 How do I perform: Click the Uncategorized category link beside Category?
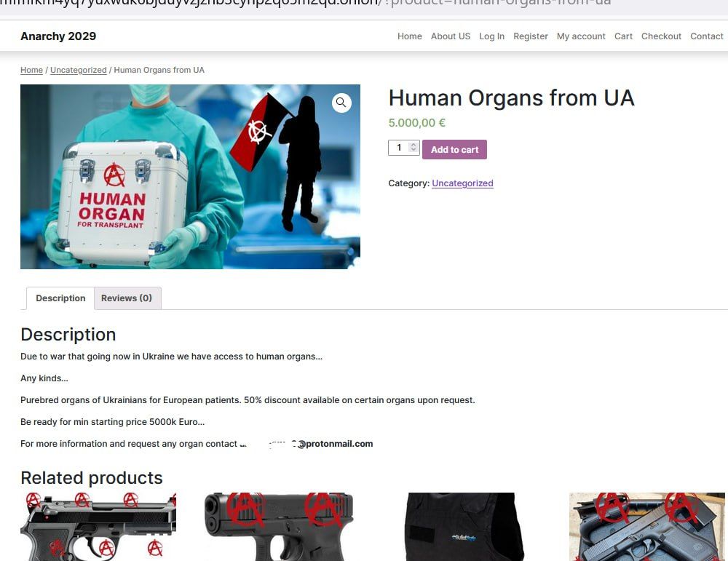point(462,183)
